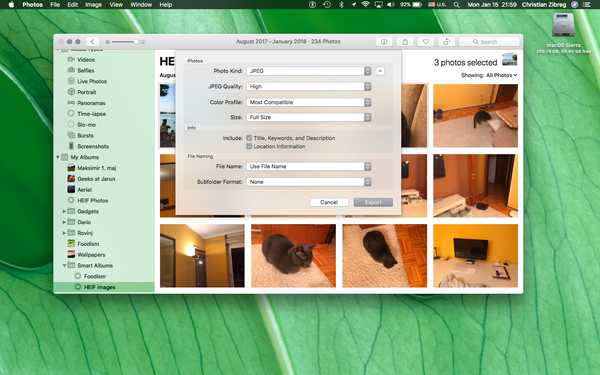Image resolution: width=600 pixels, height=375 pixels.
Task: Open the Window menu
Action: pyautogui.click(x=141, y=5)
